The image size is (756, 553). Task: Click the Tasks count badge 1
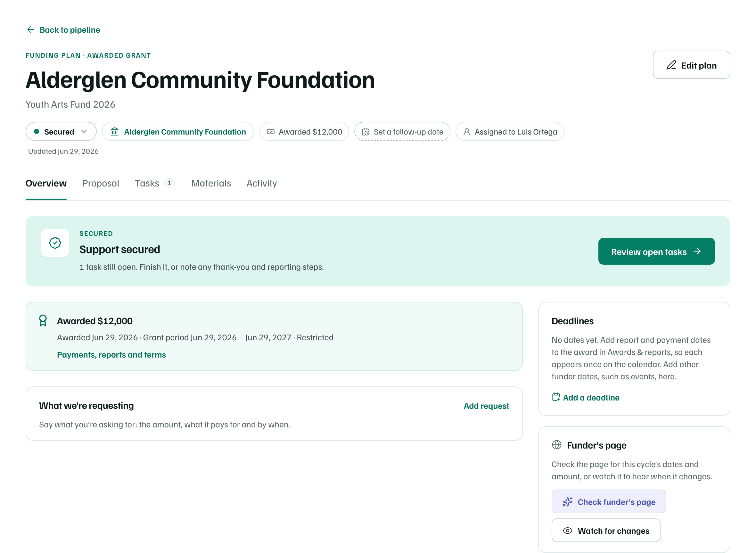click(x=169, y=183)
